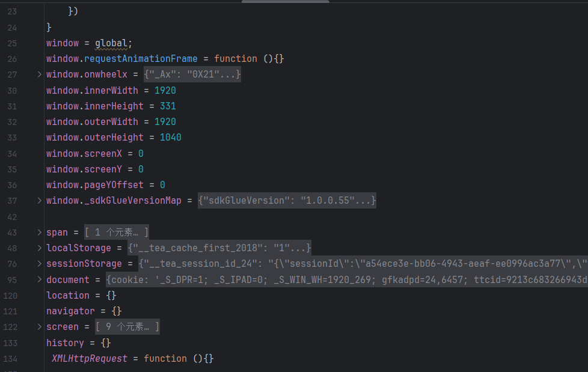Click the sessionStorage variable name
Screen dimensions: 588x372
coord(84,264)
